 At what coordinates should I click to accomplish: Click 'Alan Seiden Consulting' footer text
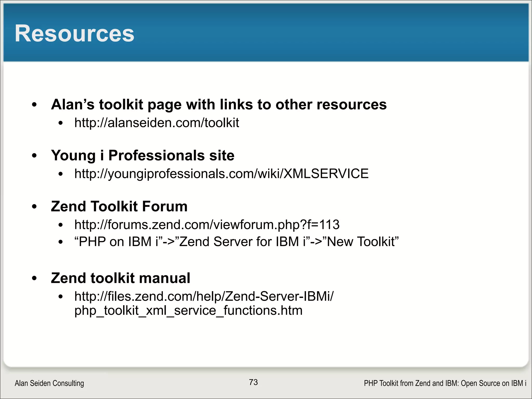click(x=49, y=383)
